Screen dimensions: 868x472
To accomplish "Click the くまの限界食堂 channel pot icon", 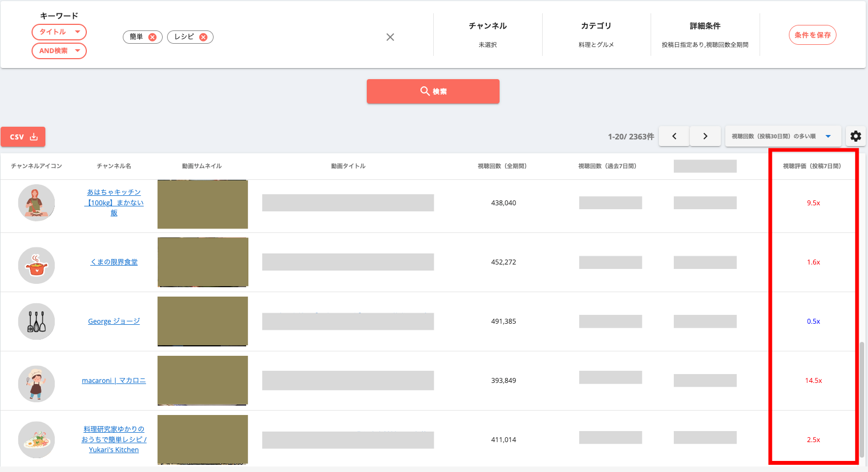I will pyautogui.click(x=37, y=266).
